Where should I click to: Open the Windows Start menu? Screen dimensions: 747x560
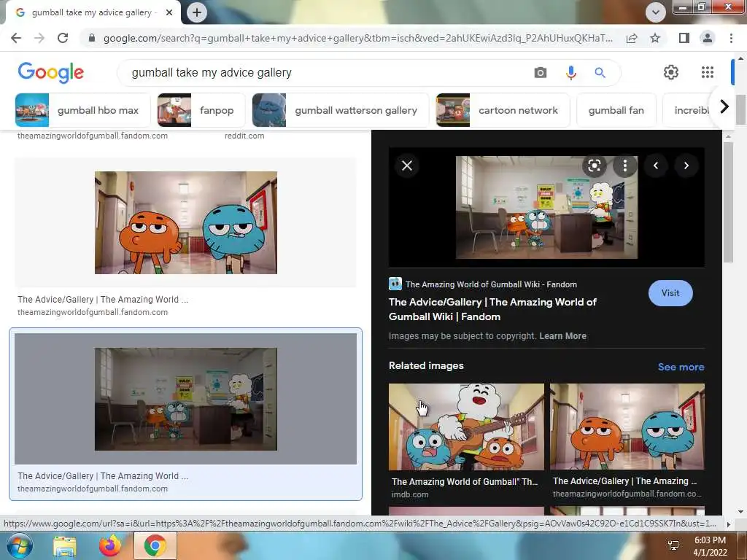(20, 545)
